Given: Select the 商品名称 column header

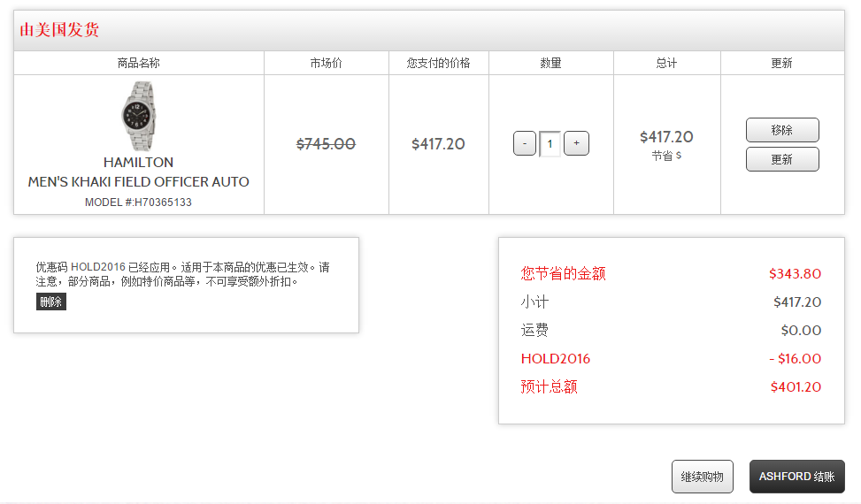Looking at the screenshot, I should (138, 63).
